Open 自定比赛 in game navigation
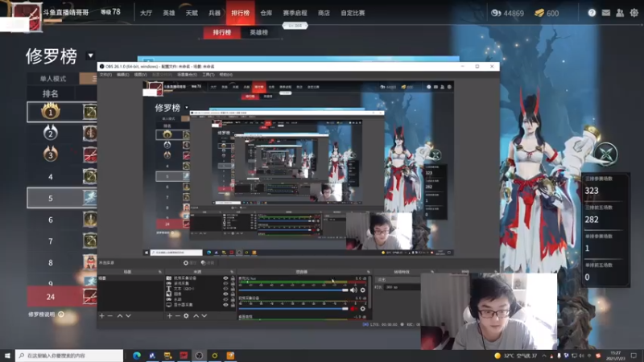Viewport: 644px width, 362px height. 353,13
